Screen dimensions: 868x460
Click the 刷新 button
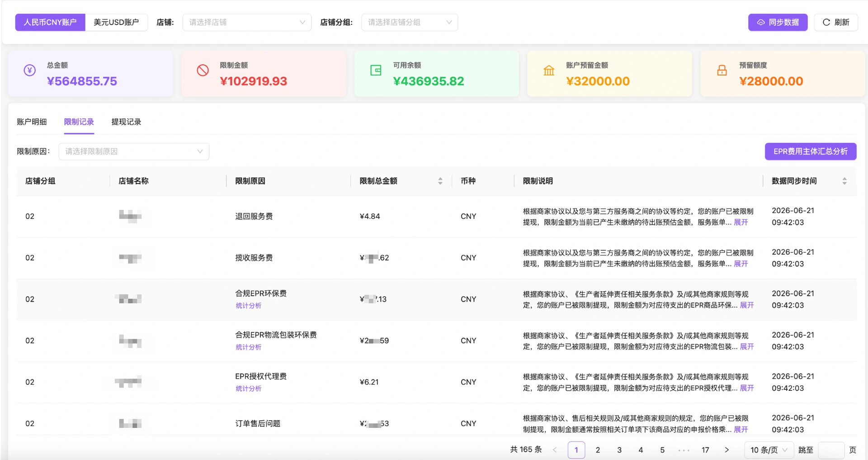point(836,22)
